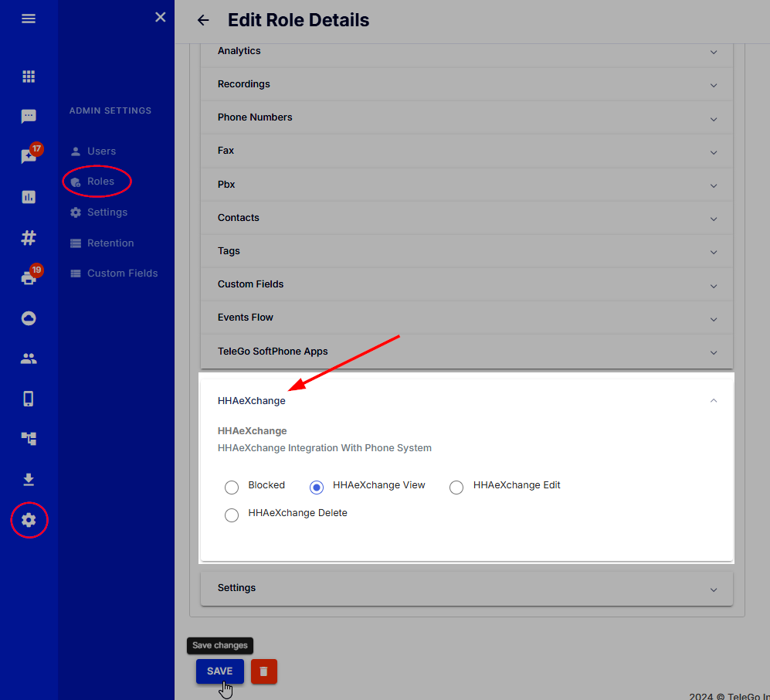This screenshot has height=700, width=770.
Task: Click the Custom Fields list icon
Action: click(75, 274)
